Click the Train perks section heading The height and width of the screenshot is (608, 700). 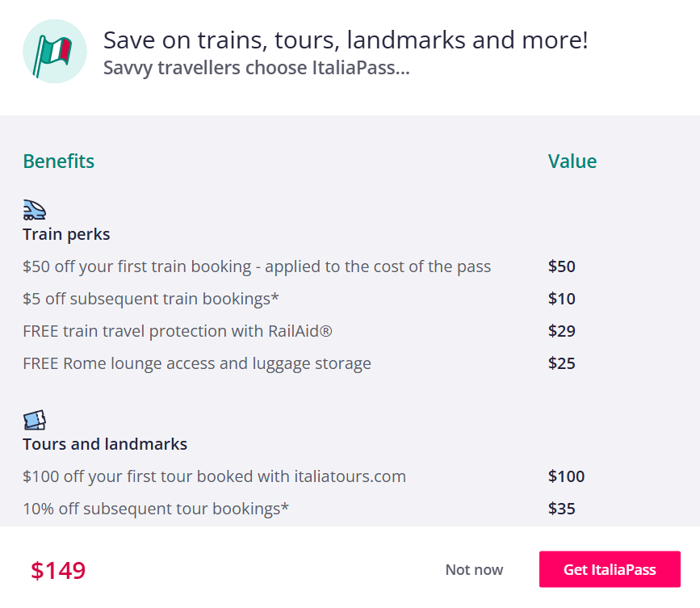click(66, 235)
